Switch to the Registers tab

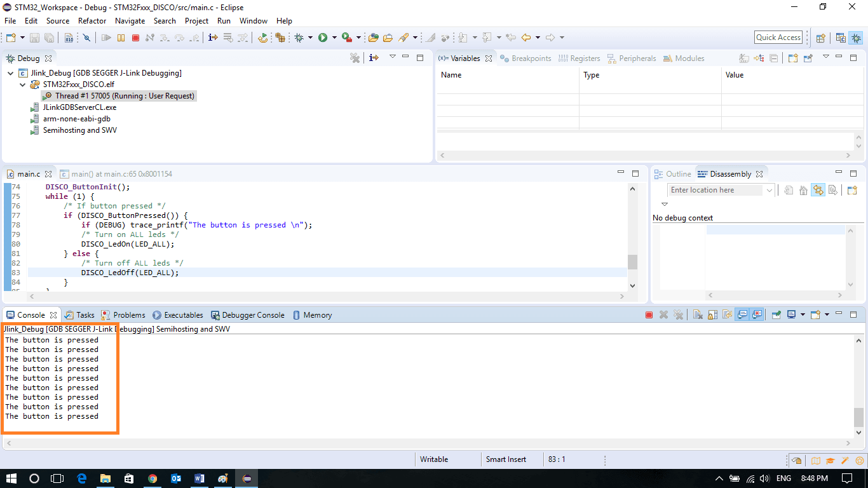579,58
